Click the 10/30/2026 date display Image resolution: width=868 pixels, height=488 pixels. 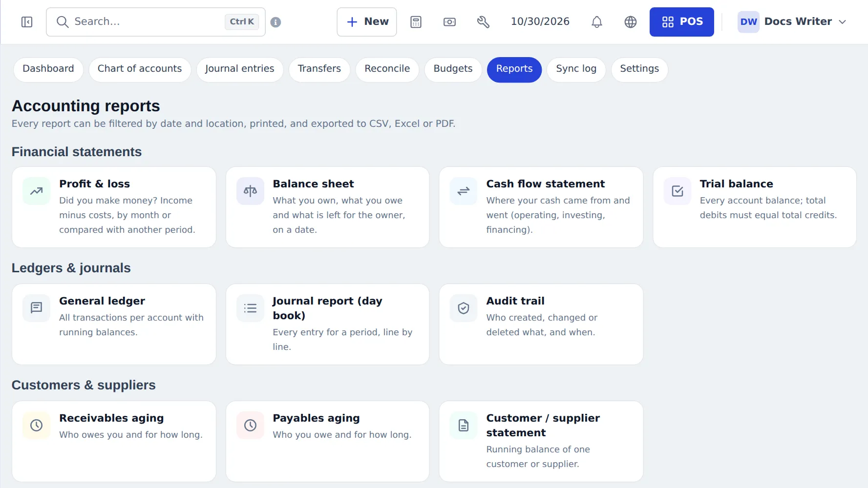540,21
